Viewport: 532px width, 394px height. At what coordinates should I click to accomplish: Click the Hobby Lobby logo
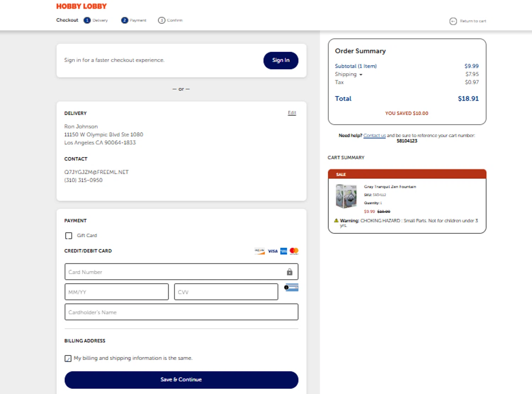[81, 6]
